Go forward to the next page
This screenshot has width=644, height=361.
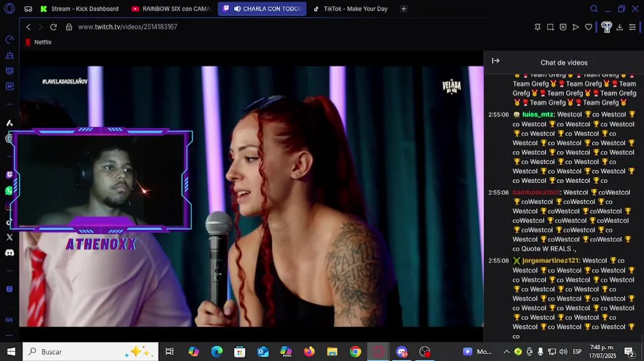pos(41,27)
